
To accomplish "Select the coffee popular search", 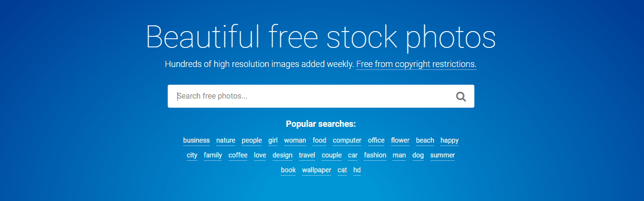I will 238,155.
